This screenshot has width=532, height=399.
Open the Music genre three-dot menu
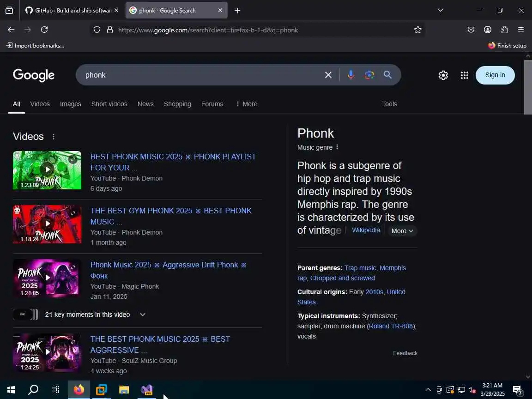point(337,147)
